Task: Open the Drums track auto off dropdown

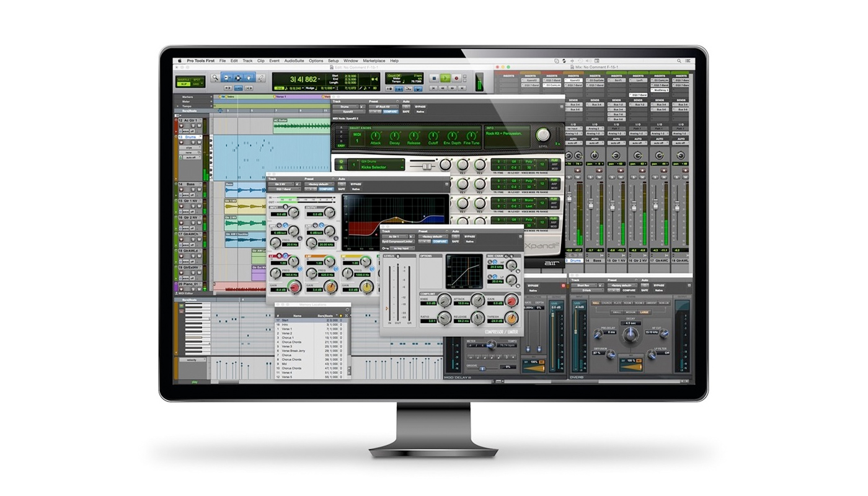Action: coord(192,157)
